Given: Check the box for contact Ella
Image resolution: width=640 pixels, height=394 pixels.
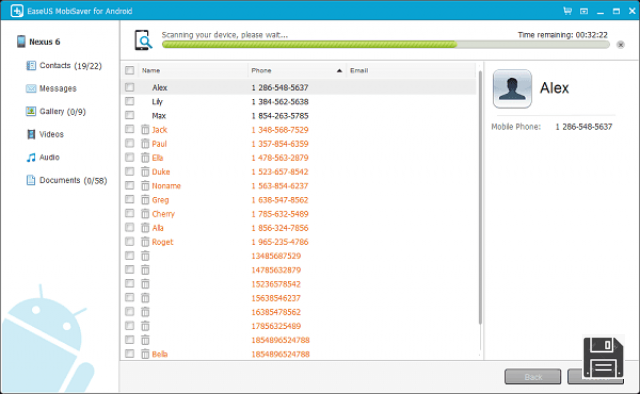Looking at the screenshot, I should click(130, 157).
